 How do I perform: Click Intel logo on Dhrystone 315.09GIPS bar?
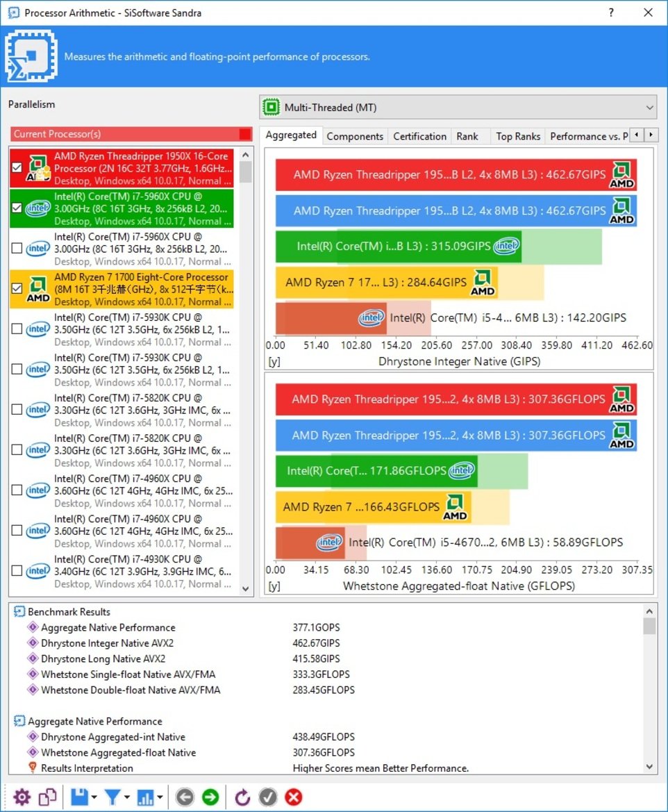coord(506,246)
